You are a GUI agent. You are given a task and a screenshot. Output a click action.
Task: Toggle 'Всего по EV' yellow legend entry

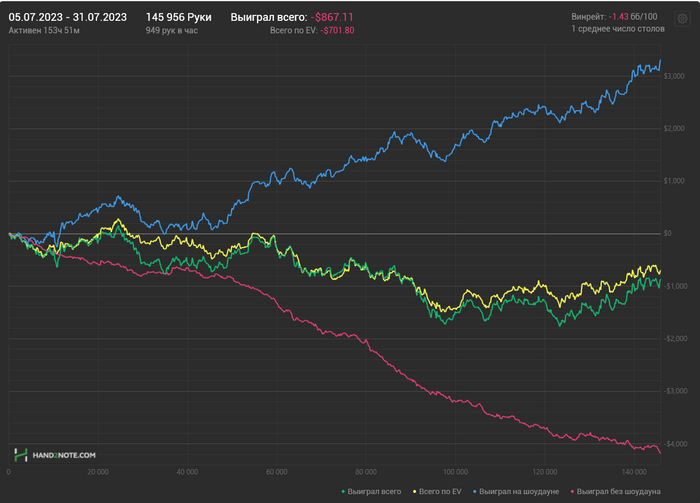[x=437, y=491]
